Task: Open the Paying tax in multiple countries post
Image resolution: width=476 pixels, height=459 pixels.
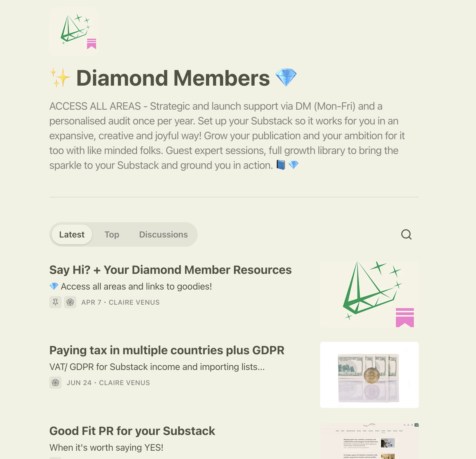Action: click(x=167, y=350)
